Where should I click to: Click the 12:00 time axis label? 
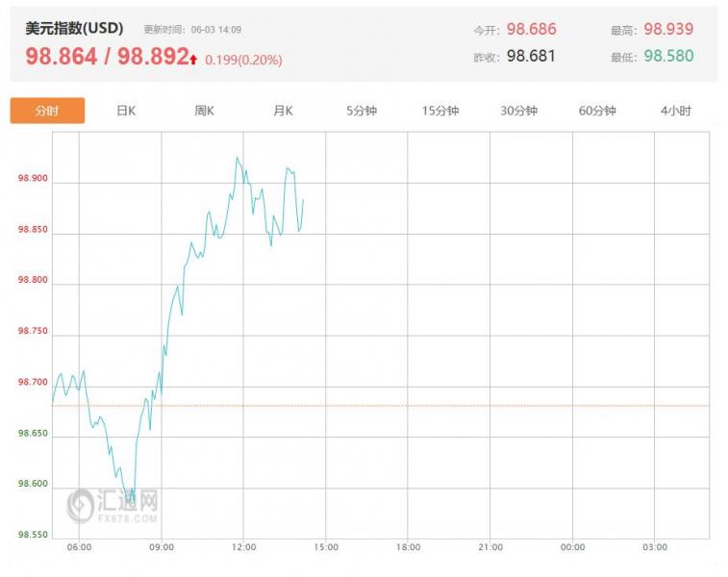pos(243,547)
